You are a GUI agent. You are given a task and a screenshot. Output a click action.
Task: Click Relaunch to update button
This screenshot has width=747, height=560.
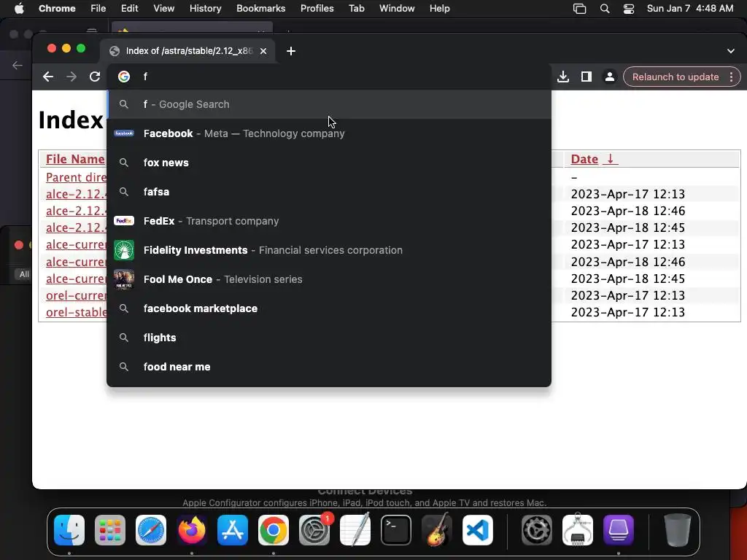pos(675,77)
